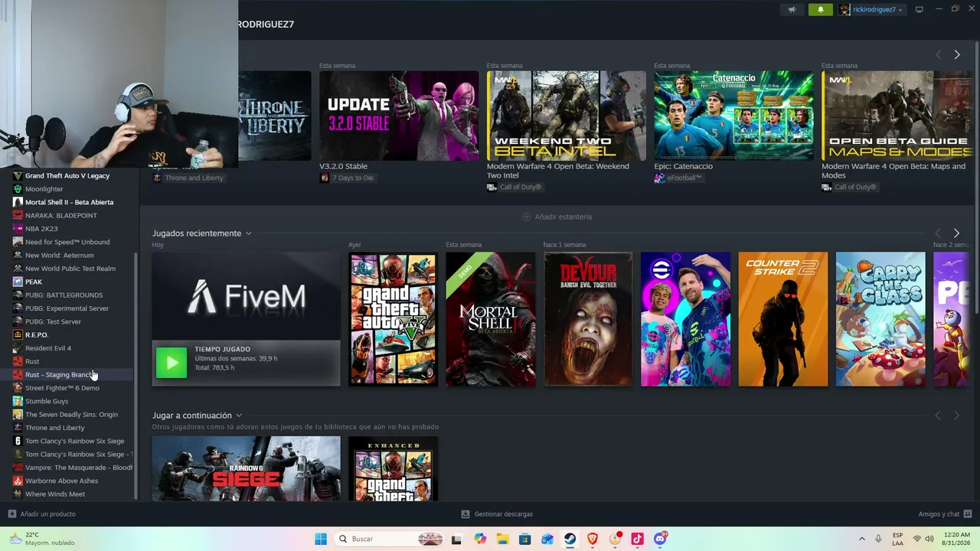Open the FiveM recent game banner
Viewport: 980px width, 551px height.
click(246, 296)
